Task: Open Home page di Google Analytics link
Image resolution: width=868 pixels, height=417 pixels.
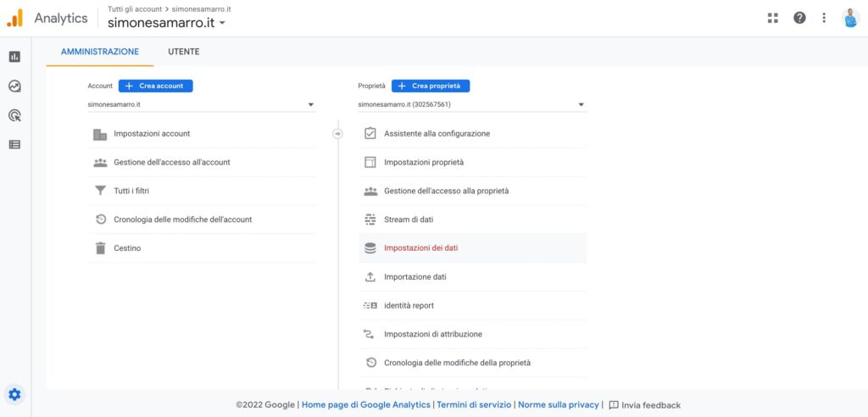Action: coord(366,405)
